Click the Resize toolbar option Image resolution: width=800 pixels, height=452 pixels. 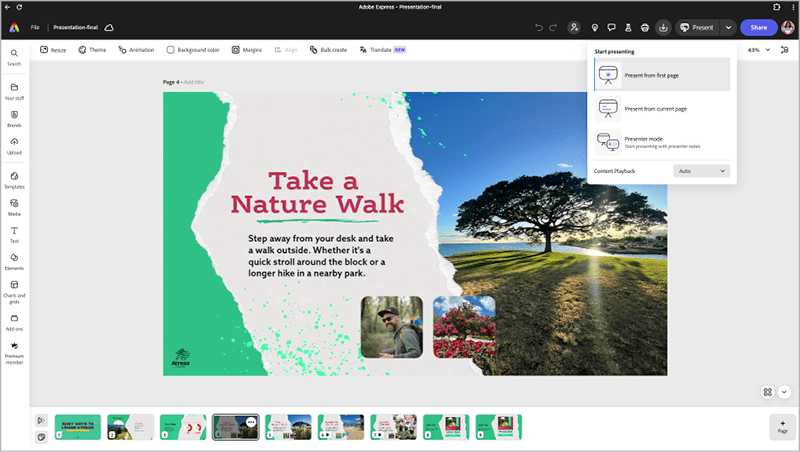coord(53,50)
